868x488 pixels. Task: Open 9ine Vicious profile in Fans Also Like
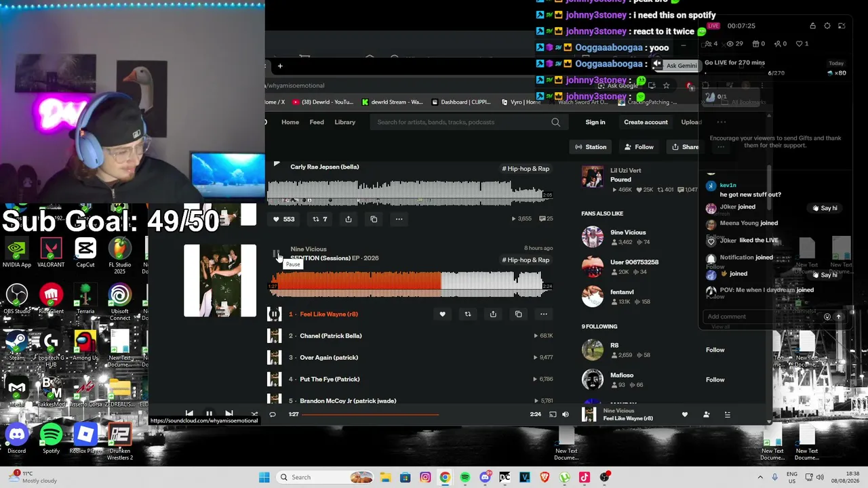click(x=628, y=232)
